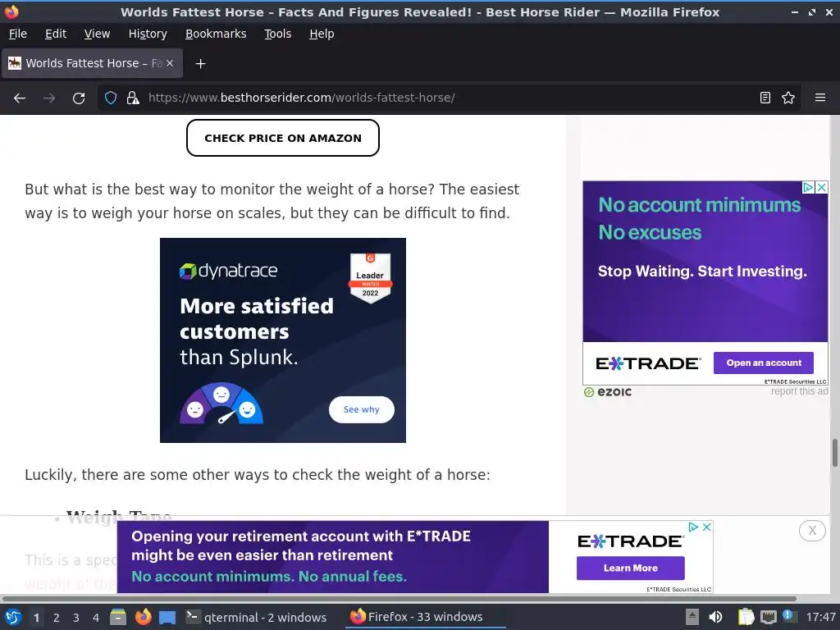Viewport: 840px width, 630px height.
Task: Open the taskbar start menu icon
Action: tap(12, 617)
